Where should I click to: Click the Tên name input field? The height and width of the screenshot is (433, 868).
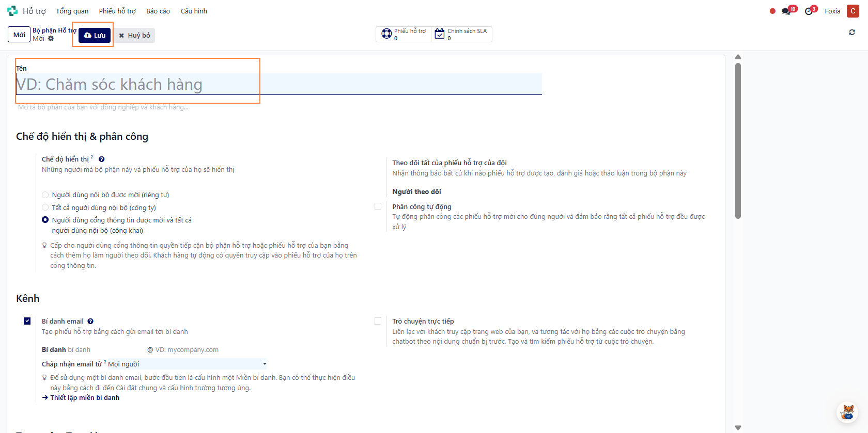[279, 84]
